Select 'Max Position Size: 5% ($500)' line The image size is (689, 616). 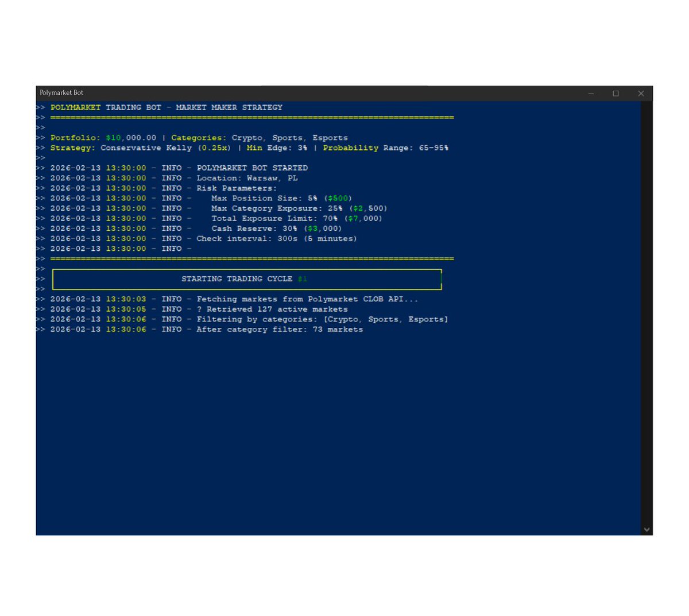click(x=282, y=198)
